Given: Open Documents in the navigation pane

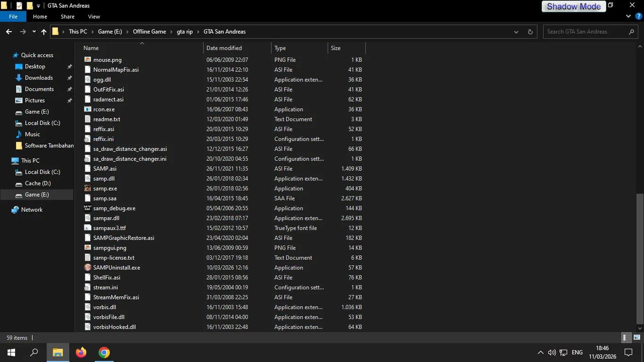Looking at the screenshot, I should pyautogui.click(x=39, y=89).
